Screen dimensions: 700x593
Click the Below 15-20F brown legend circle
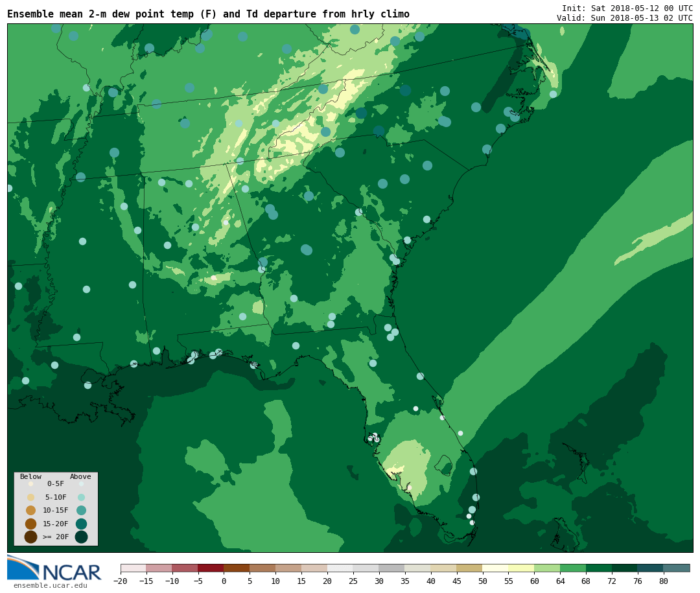[31, 524]
